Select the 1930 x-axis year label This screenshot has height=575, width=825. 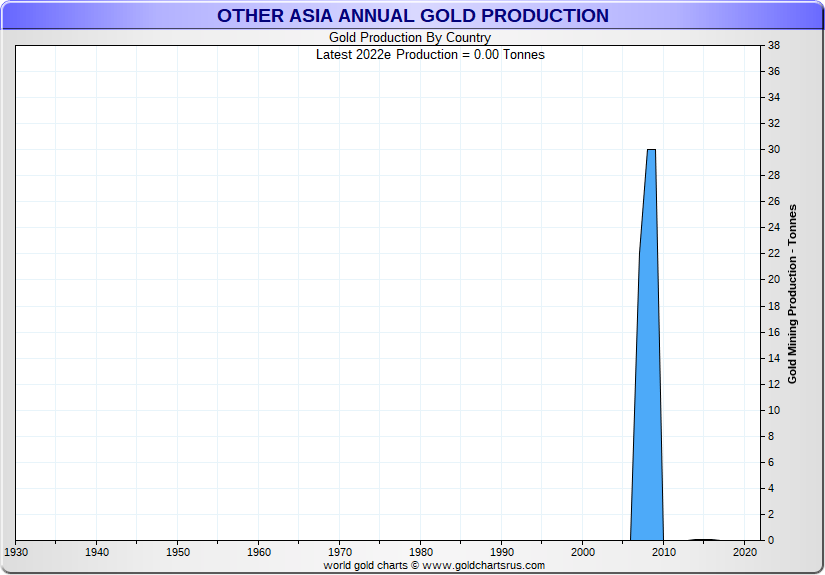(x=15, y=552)
